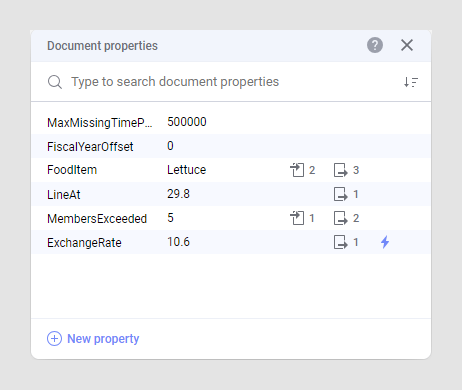
Task: Click the ExchangeRate lightning bolt script icon
Action: pyautogui.click(x=385, y=242)
